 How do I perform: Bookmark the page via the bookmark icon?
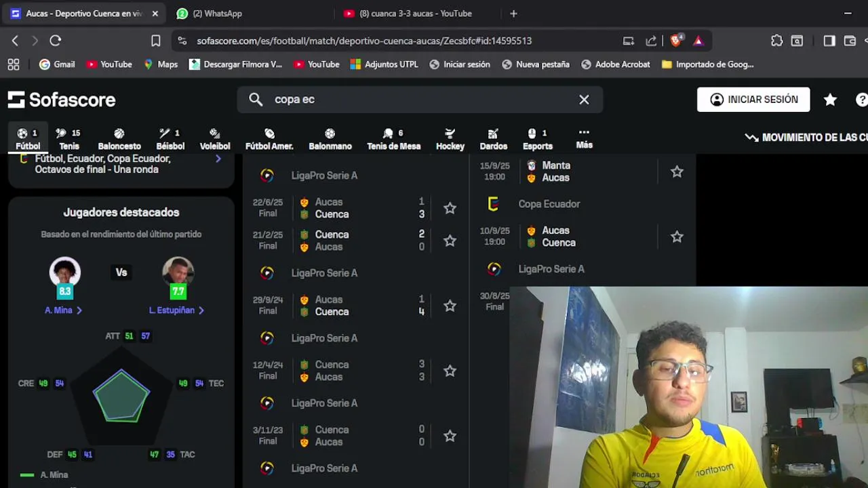coord(155,41)
